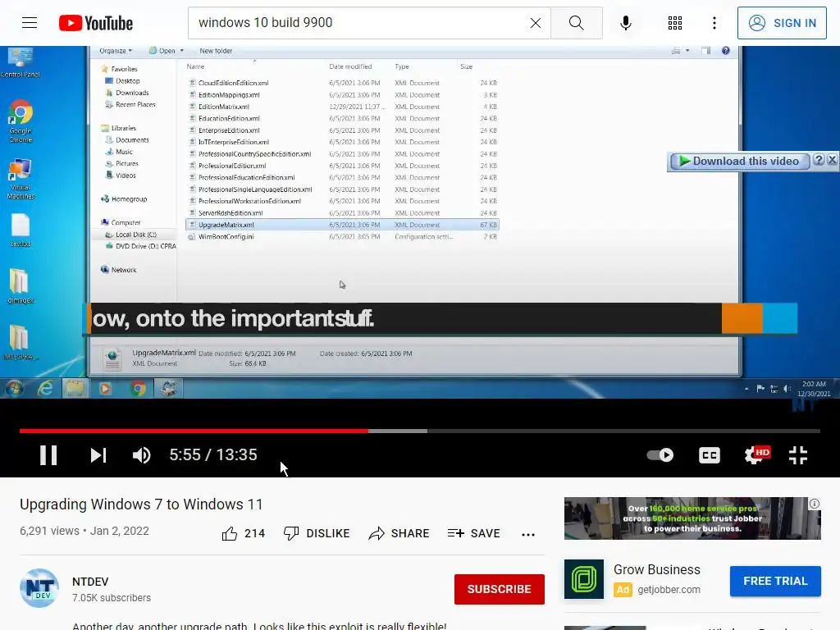Click the magnifier search button
Image resolution: width=840 pixels, height=630 pixels.
577,23
